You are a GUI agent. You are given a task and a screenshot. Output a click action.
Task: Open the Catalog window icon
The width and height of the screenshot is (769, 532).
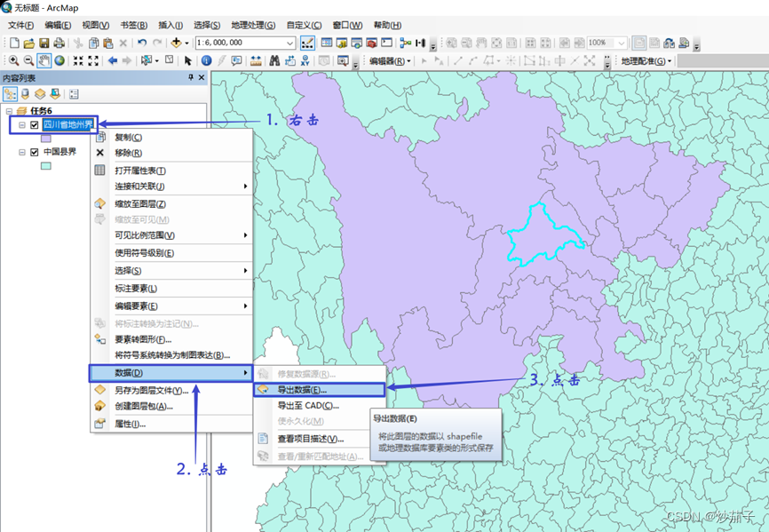(x=342, y=44)
